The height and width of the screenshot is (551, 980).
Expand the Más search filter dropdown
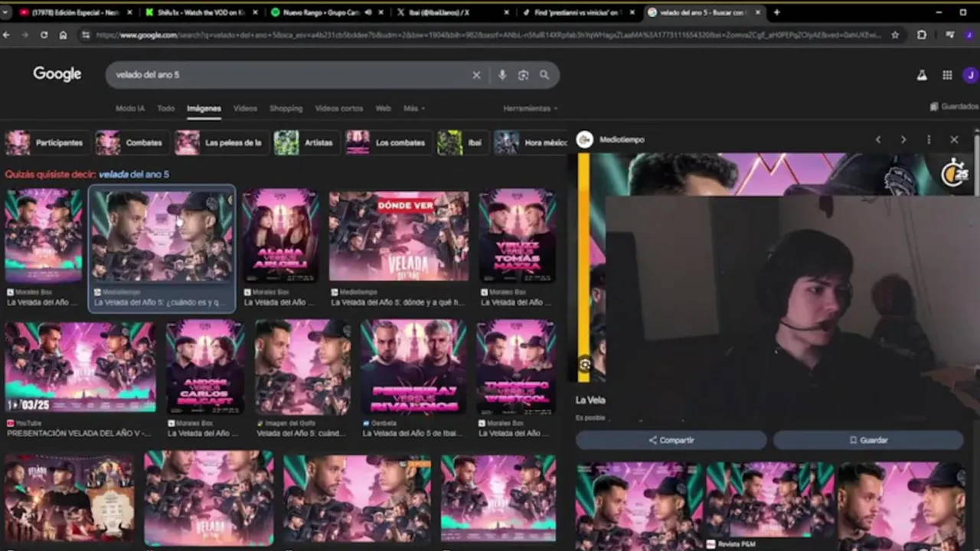coord(414,108)
